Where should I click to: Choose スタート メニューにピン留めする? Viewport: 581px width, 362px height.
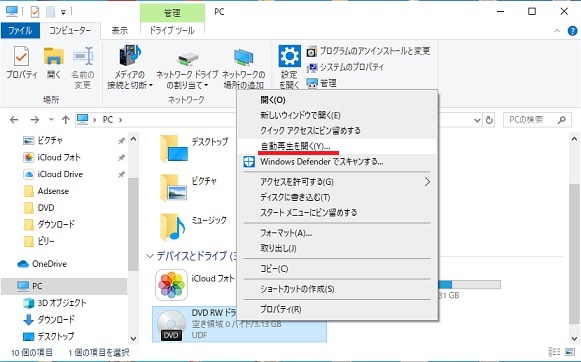click(x=337, y=213)
